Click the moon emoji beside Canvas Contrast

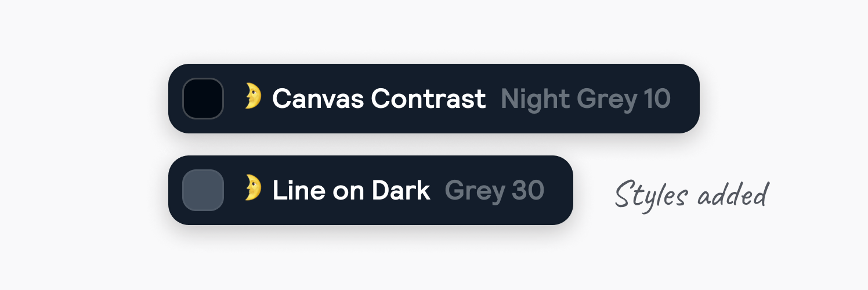coord(252,96)
